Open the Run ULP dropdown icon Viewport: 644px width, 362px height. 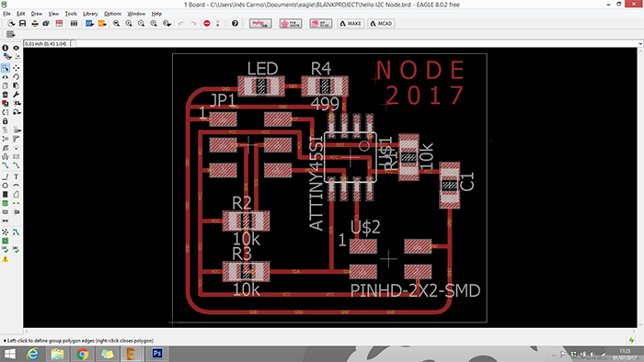pyautogui.click(x=102, y=23)
